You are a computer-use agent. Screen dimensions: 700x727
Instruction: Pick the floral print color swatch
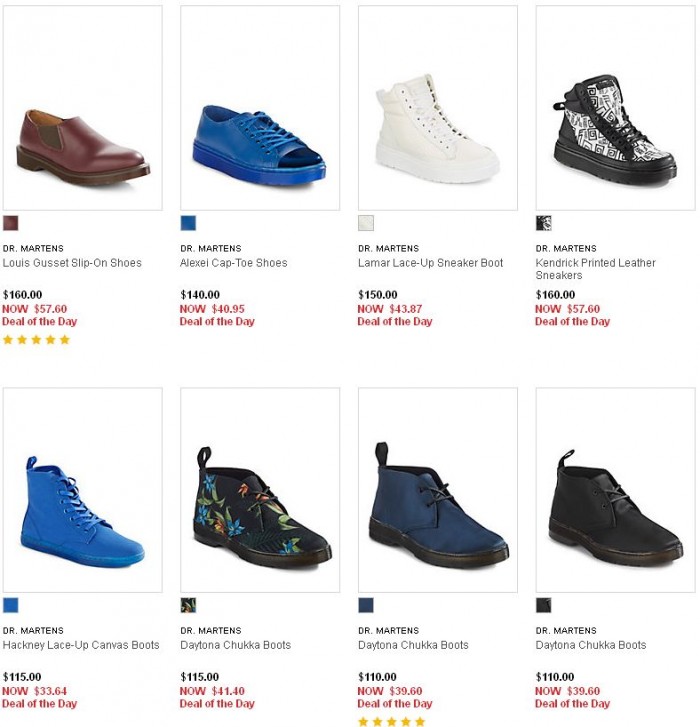pos(188,605)
